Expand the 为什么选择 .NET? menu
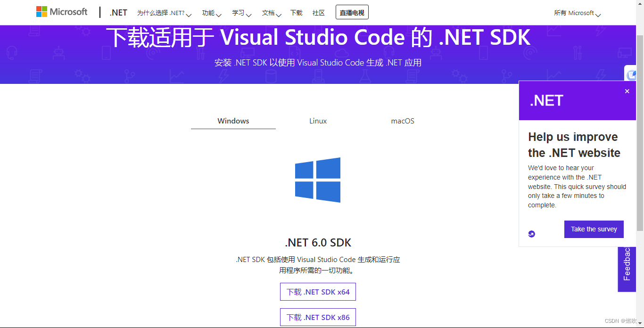This screenshot has height=328, width=644. pyautogui.click(x=164, y=13)
